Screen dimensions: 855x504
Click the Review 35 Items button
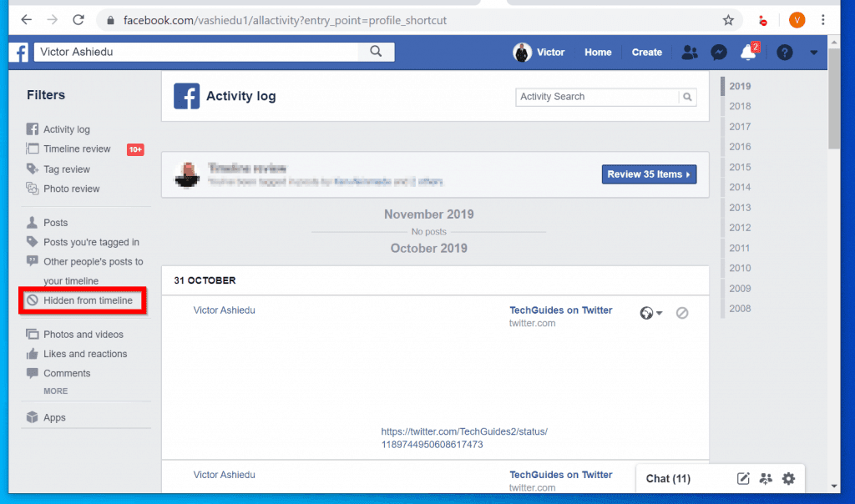(x=649, y=174)
